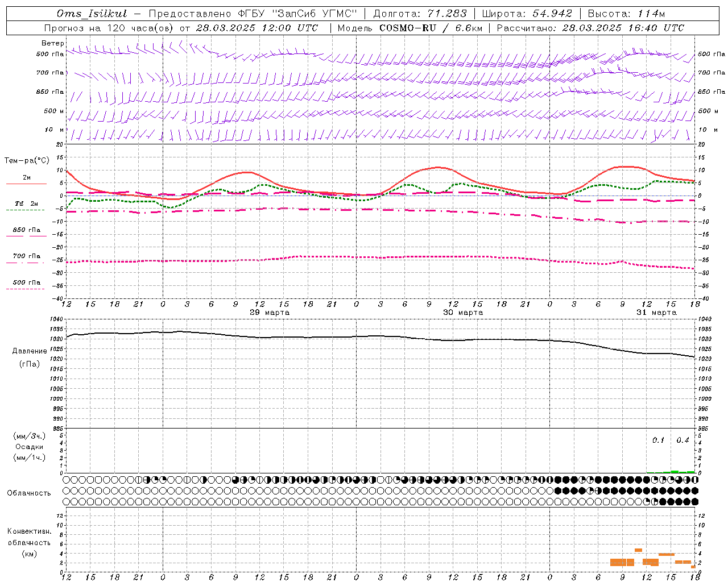Click the elevation text Высота: 114м

(x=626, y=14)
